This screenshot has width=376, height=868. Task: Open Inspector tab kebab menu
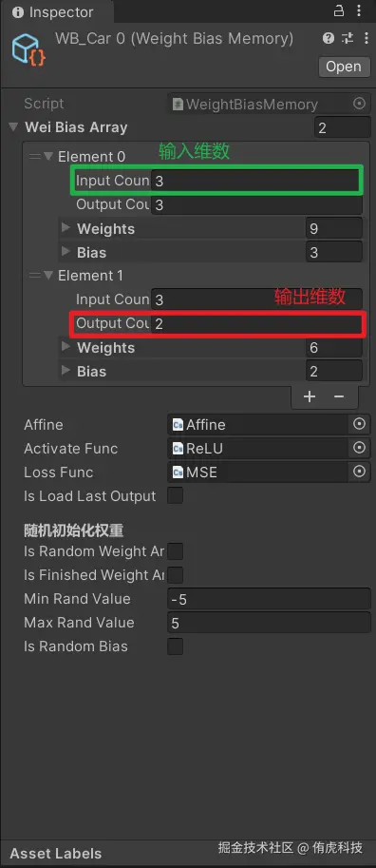[361, 10]
